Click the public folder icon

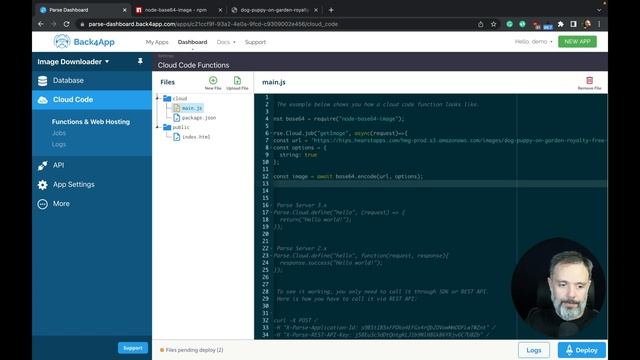[167, 127]
